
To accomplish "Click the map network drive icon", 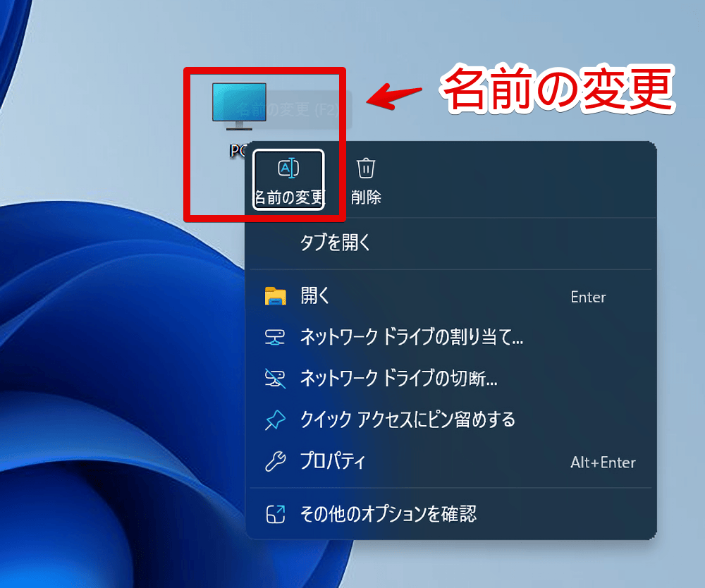I will 275,338.
